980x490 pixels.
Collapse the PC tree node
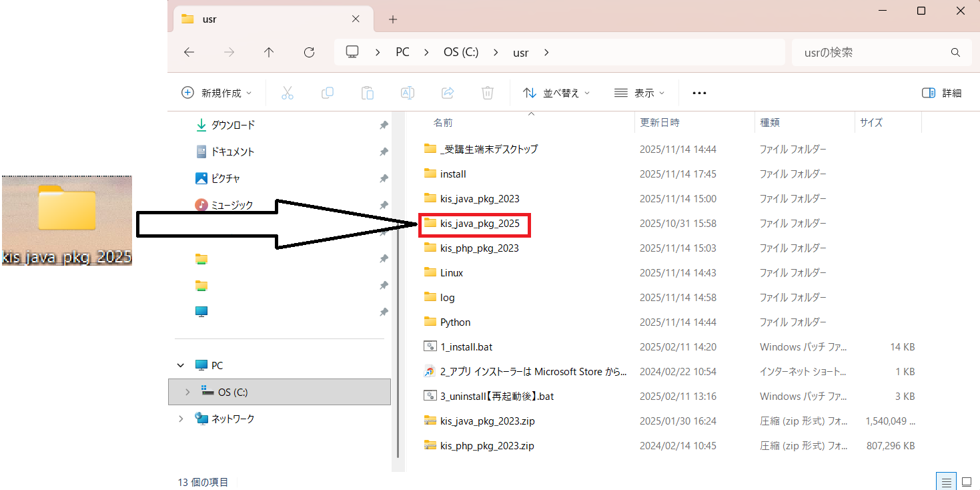[181, 366]
